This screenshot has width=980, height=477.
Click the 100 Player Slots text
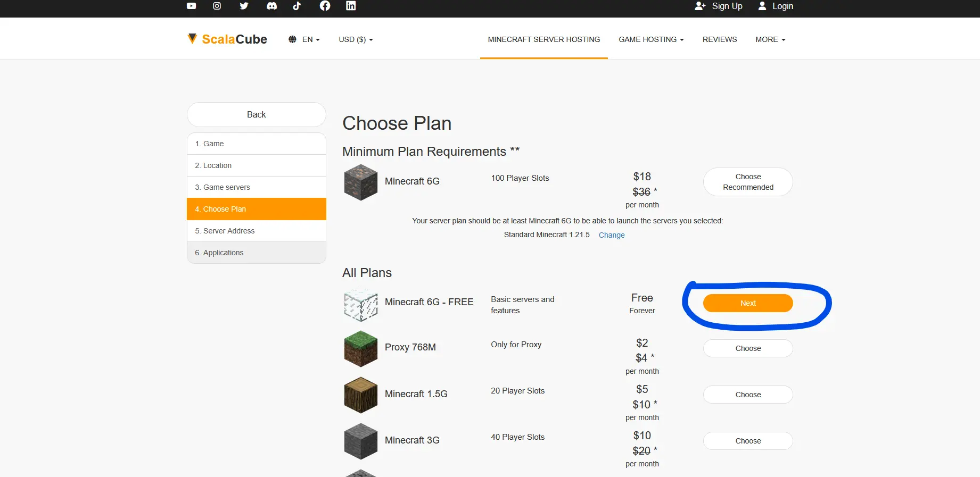coord(520,178)
